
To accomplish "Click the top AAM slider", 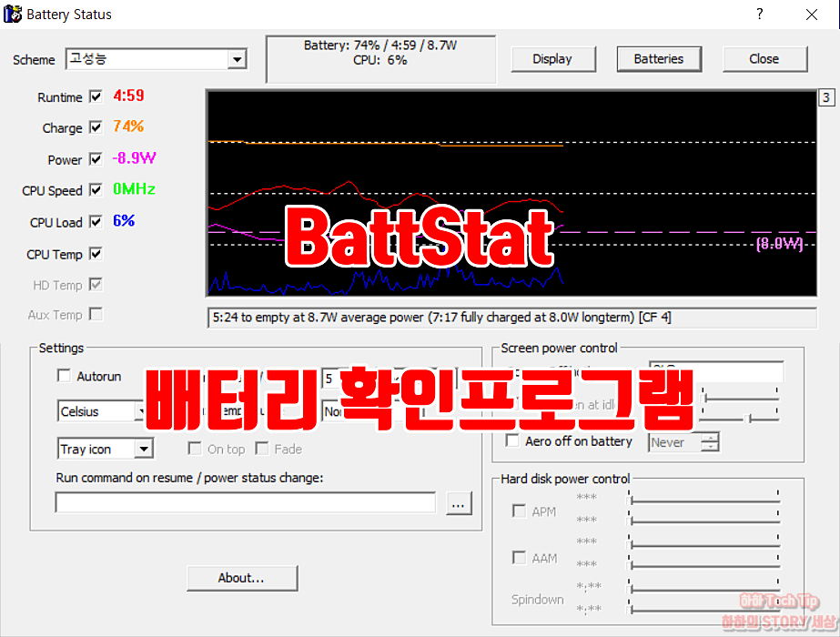I will (x=703, y=544).
